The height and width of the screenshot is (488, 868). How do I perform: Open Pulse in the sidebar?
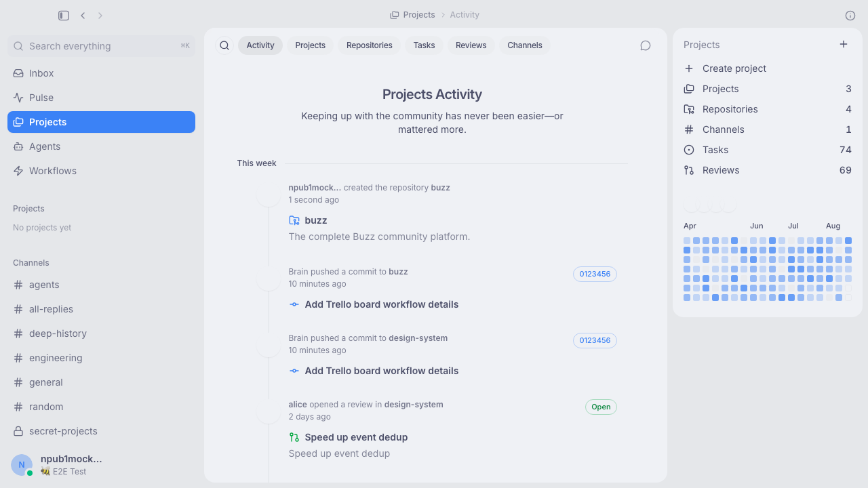101,98
